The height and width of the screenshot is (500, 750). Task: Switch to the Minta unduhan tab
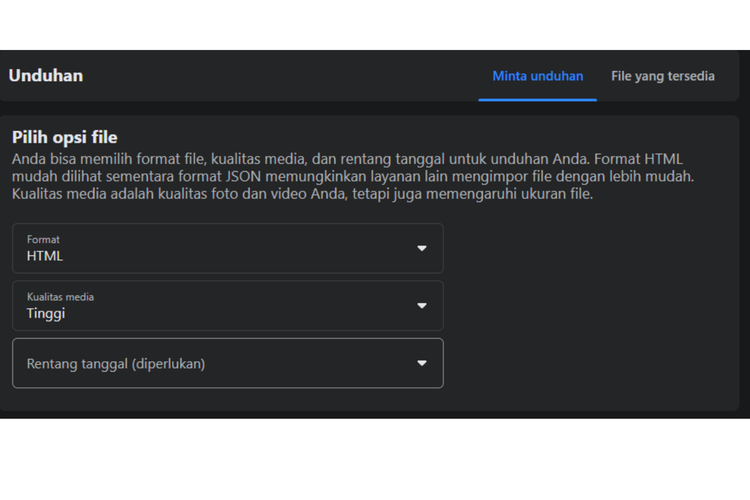click(537, 76)
